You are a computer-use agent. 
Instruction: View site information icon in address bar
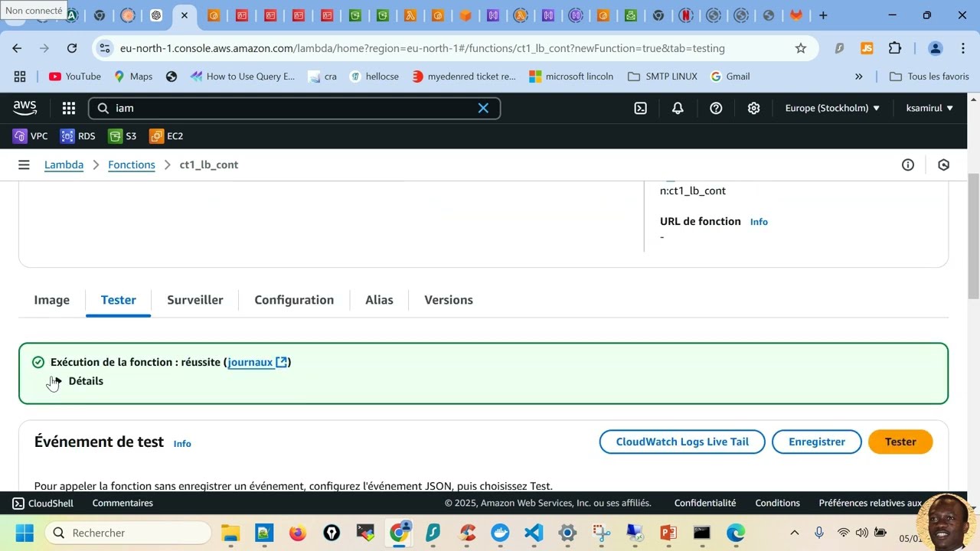tap(105, 48)
